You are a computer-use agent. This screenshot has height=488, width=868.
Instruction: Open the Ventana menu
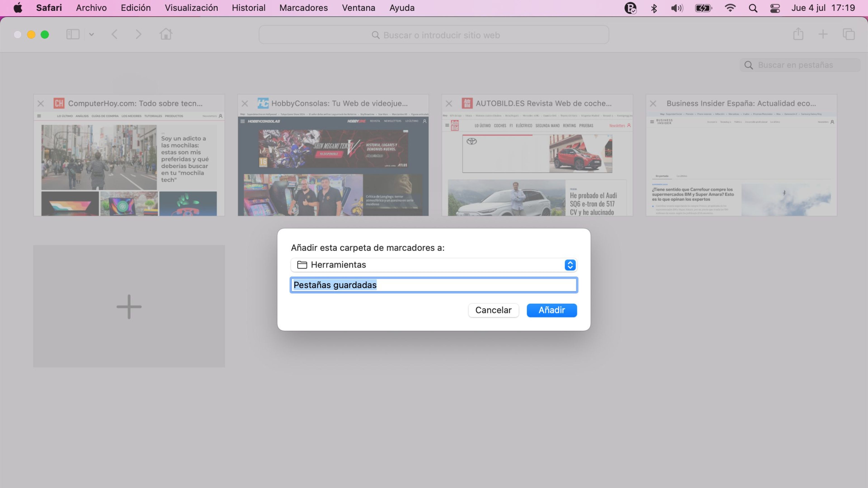coord(358,8)
